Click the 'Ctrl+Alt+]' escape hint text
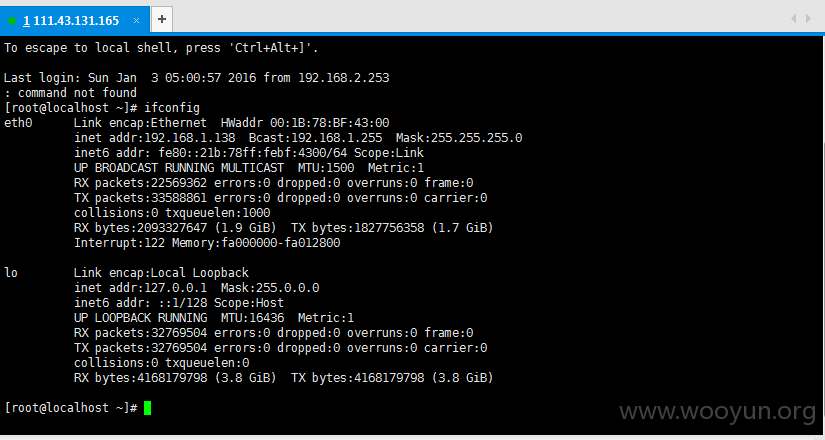The height and width of the screenshot is (440, 825). [x=270, y=48]
